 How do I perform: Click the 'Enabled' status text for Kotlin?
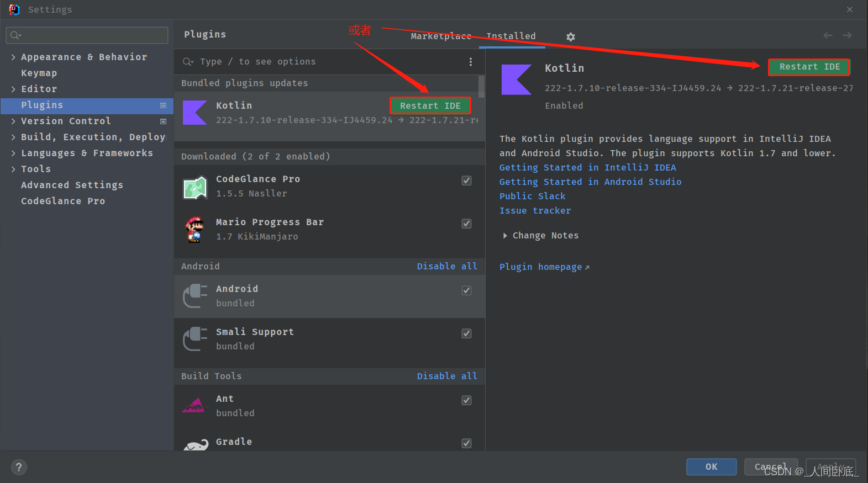(x=564, y=106)
